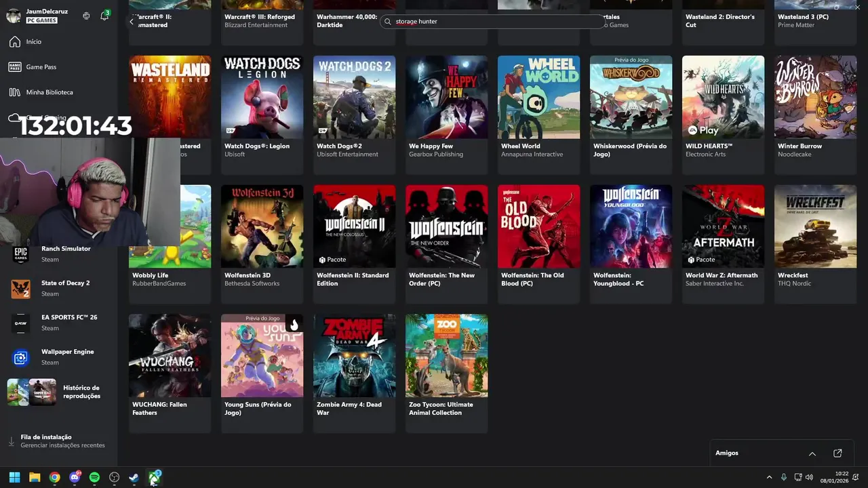Open Discord from the taskbar
This screenshot has height=488, width=868.
75,477
